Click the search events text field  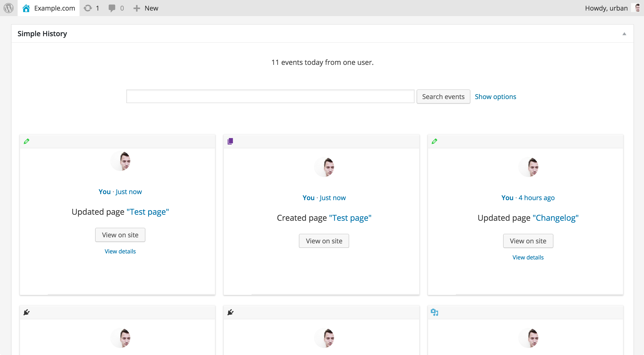(x=270, y=97)
